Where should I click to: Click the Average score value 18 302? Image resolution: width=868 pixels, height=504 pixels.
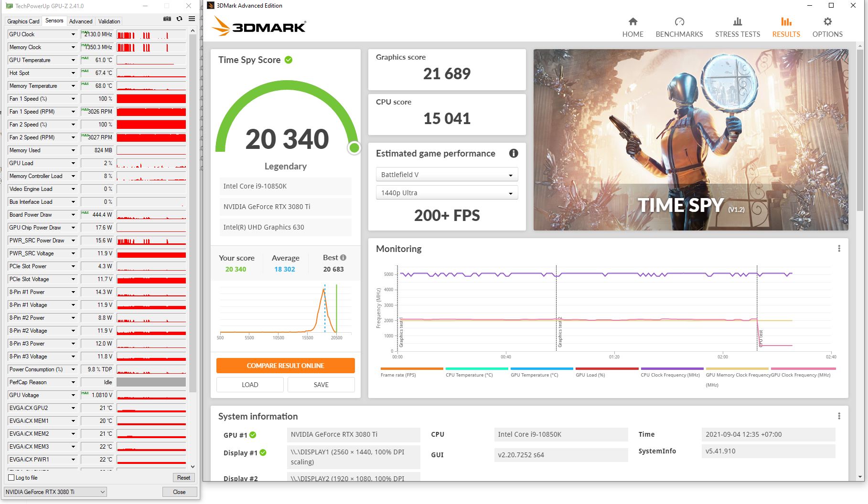click(285, 269)
